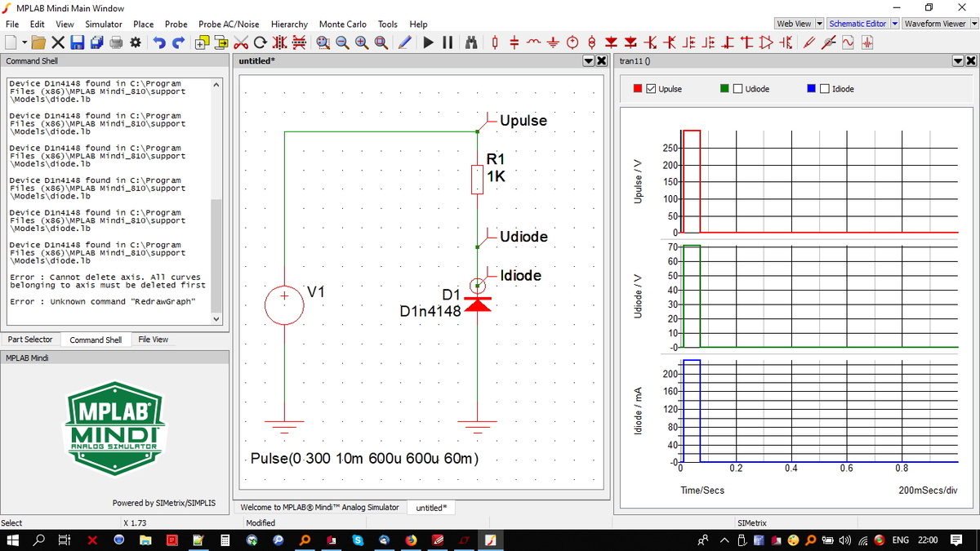980x551 pixels.
Task: Switch to the Command Shell tab
Action: click(x=96, y=340)
